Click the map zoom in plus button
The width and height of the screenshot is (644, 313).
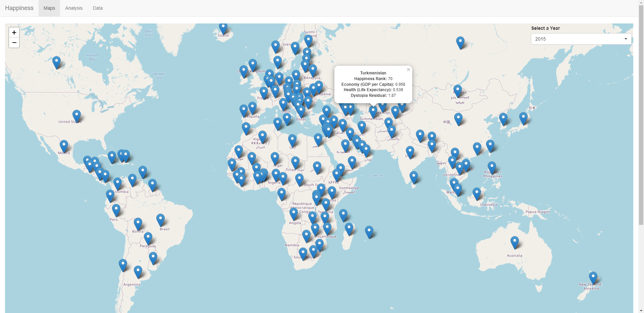[14, 33]
